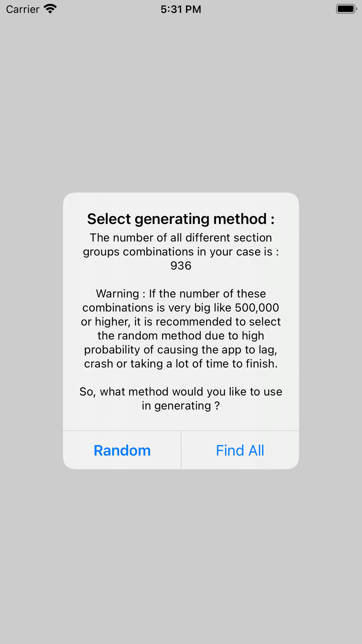
Task: Tap the 5:31 PM clock
Action: (181, 9)
